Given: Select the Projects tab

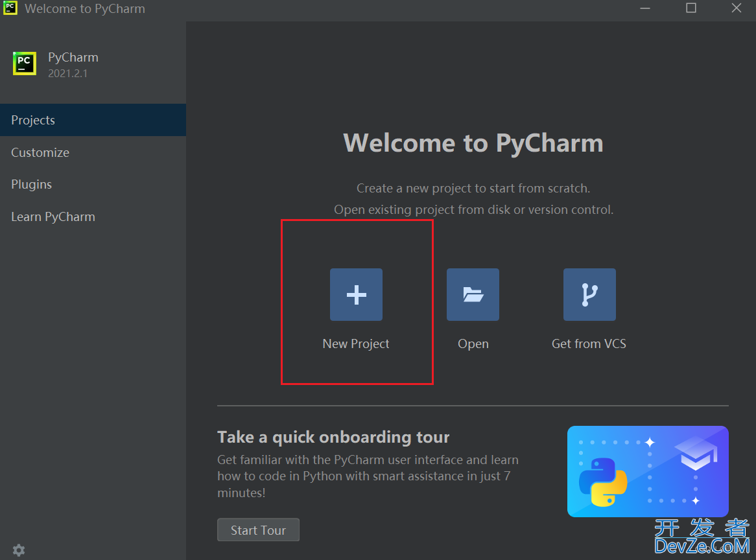Looking at the screenshot, I should point(93,120).
